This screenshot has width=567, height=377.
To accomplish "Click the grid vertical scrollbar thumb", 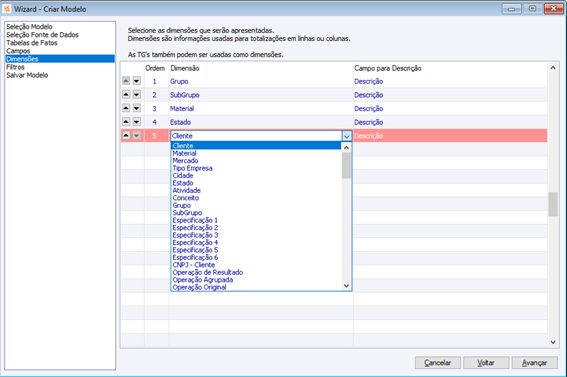I will click(x=553, y=204).
